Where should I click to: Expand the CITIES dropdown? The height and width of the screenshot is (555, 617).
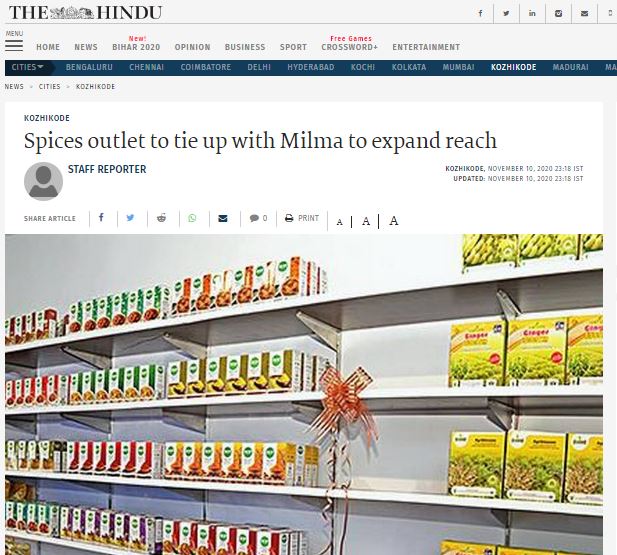point(28,67)
